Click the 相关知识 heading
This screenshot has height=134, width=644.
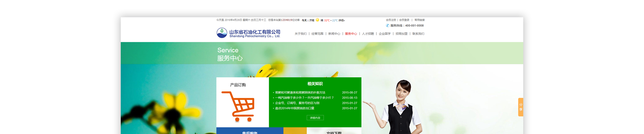pos(315,84)
